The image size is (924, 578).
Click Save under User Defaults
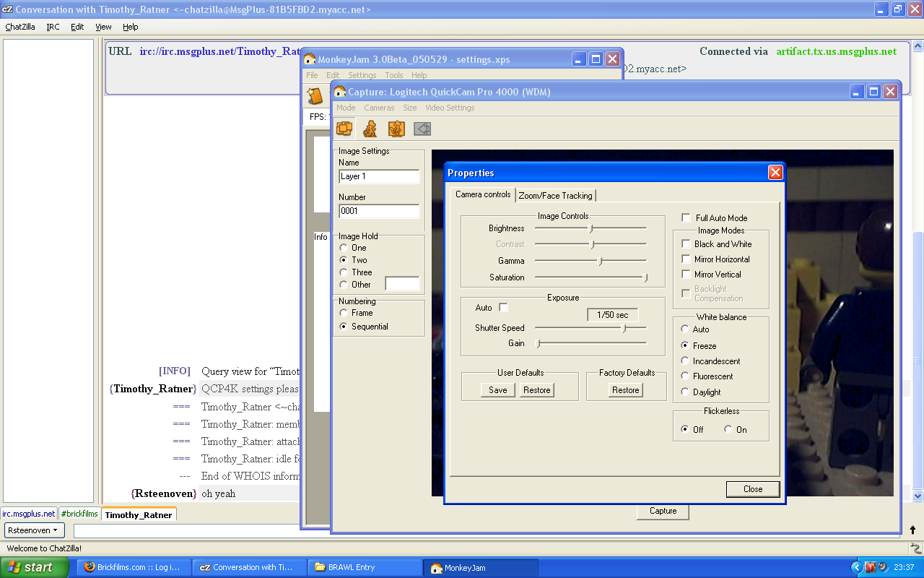click(497, 390)
